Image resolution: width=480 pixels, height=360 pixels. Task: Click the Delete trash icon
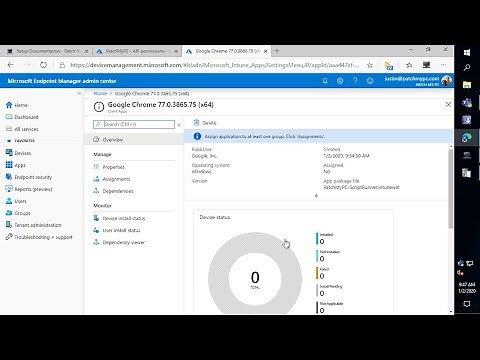click(x=197, y=123)
